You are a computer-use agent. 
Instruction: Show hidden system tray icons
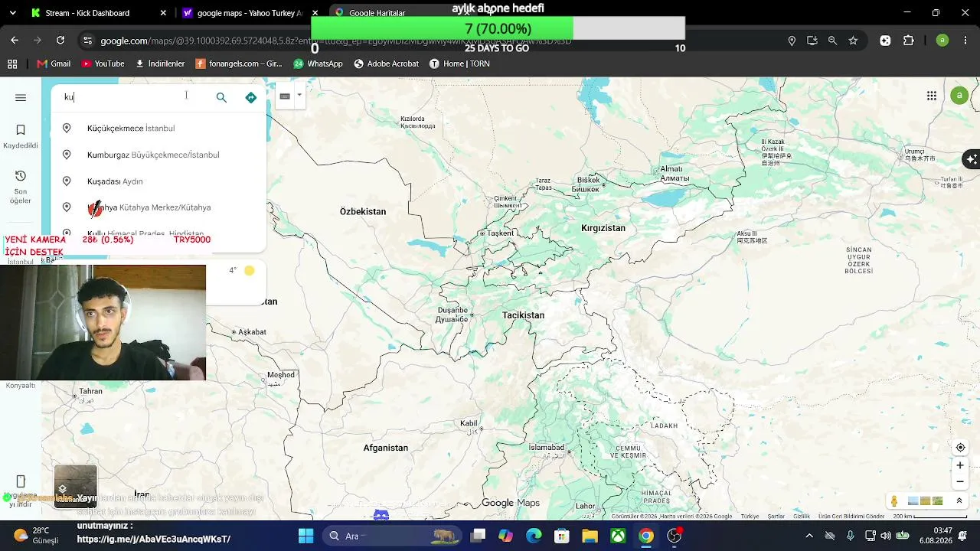(x=809, y=536)
